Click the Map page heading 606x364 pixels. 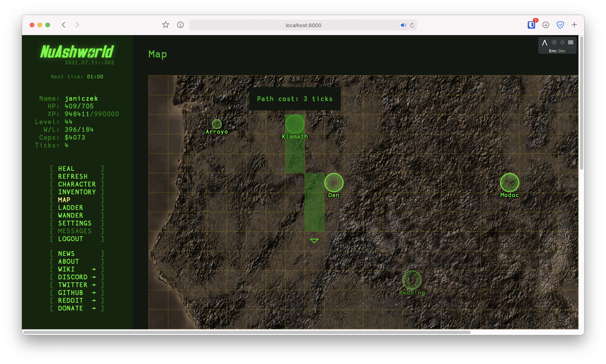pyautogui.click(x=158, y=54)
